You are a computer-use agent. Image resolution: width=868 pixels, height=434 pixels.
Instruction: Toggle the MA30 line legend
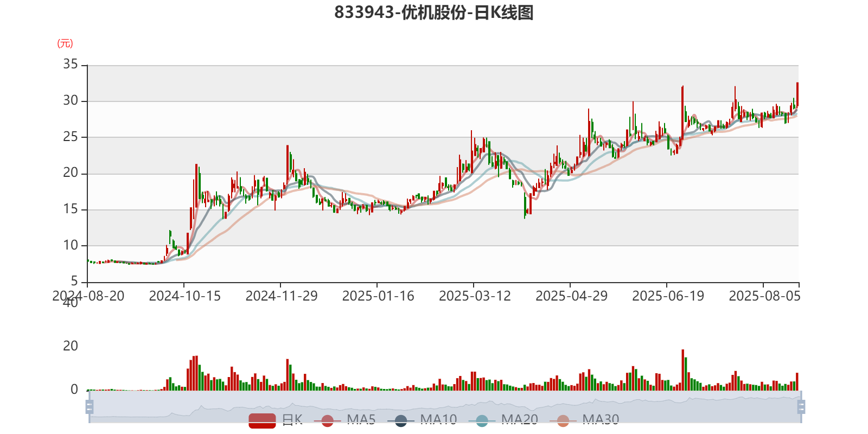[584, 420]
